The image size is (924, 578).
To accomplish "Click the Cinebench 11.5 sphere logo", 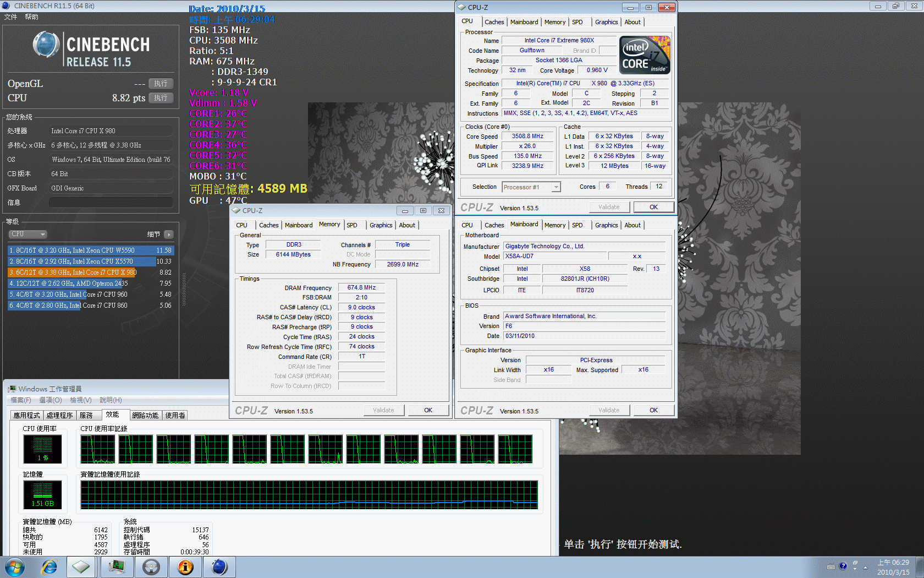I will [x=46, y=45].
